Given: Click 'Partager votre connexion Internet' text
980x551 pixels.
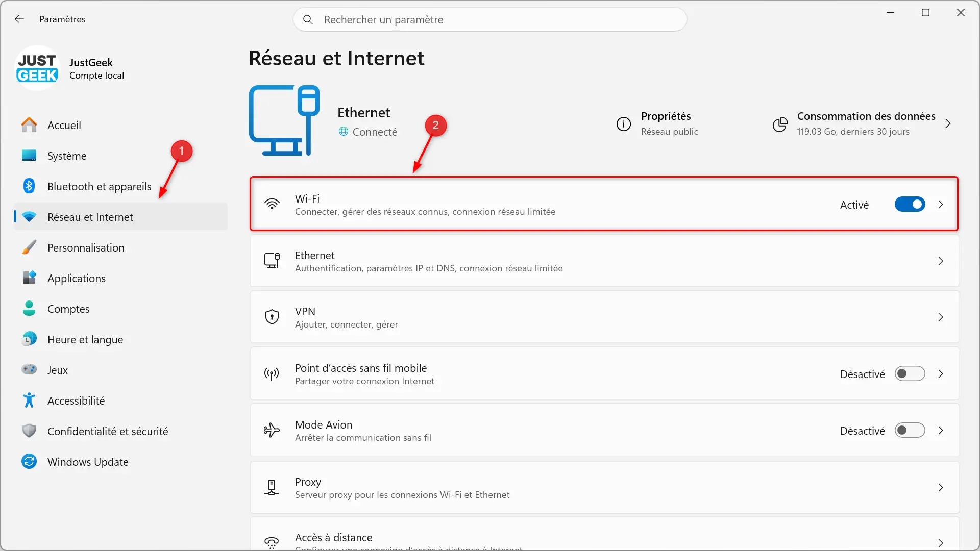Looking at the screenshot, I should 364,381.
